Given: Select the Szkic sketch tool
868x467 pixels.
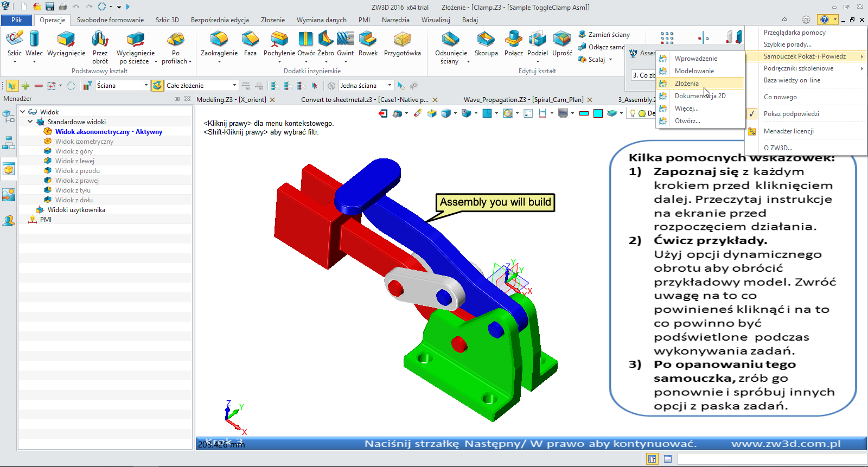Looking at the screenshot, I should coord(15,44).
